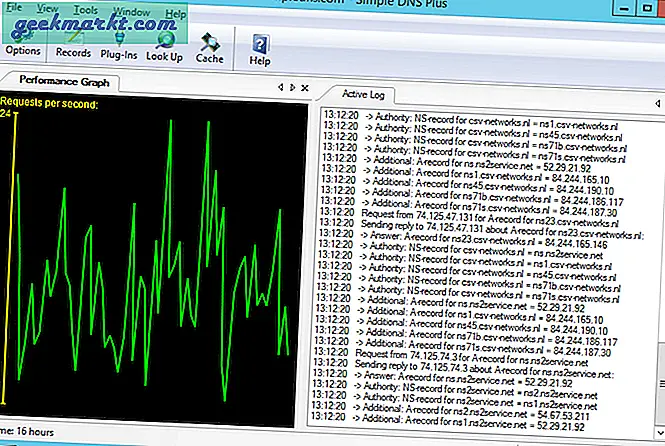
Task: Select log line 'Sending reply to 74.125.74.3'
Action: [x=463, y=368]
